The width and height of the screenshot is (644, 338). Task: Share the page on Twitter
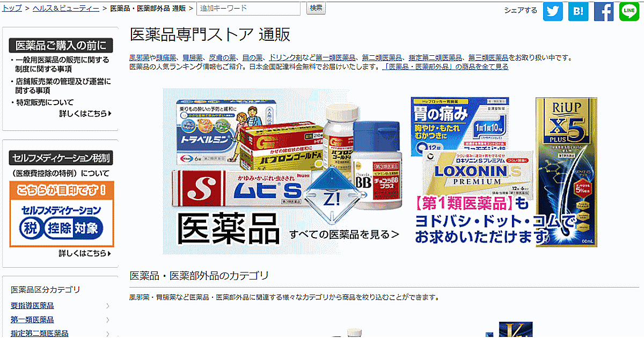(553, 11)
